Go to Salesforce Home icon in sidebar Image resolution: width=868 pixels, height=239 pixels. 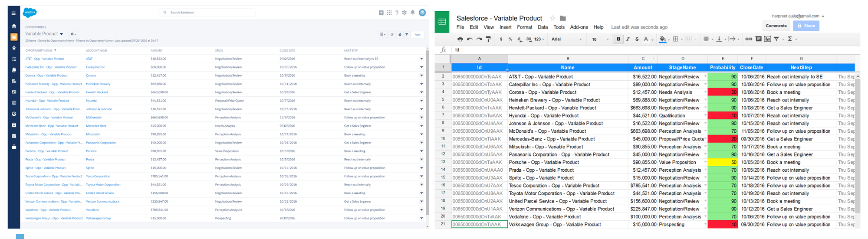pos(14,26)
